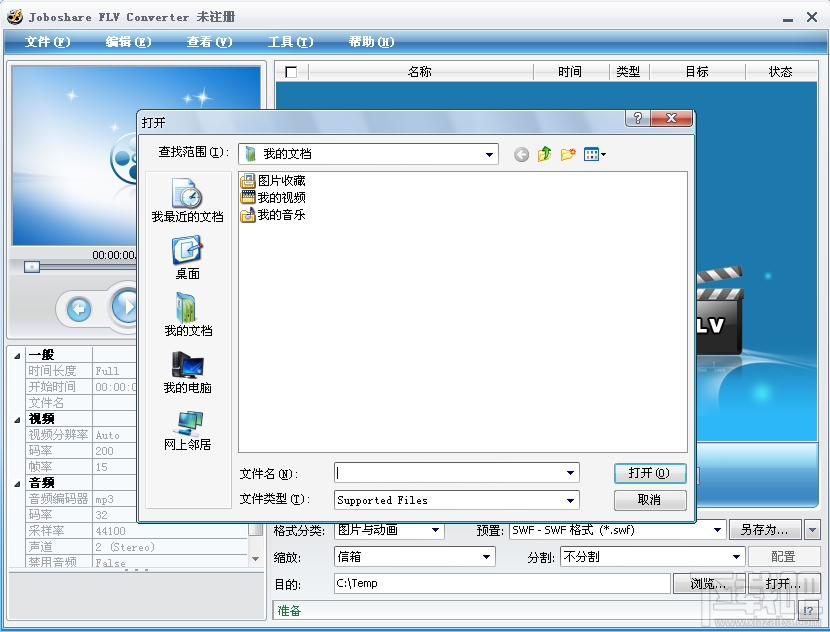
Task: Go up one folder level in Open dialog
Action: 544,154
